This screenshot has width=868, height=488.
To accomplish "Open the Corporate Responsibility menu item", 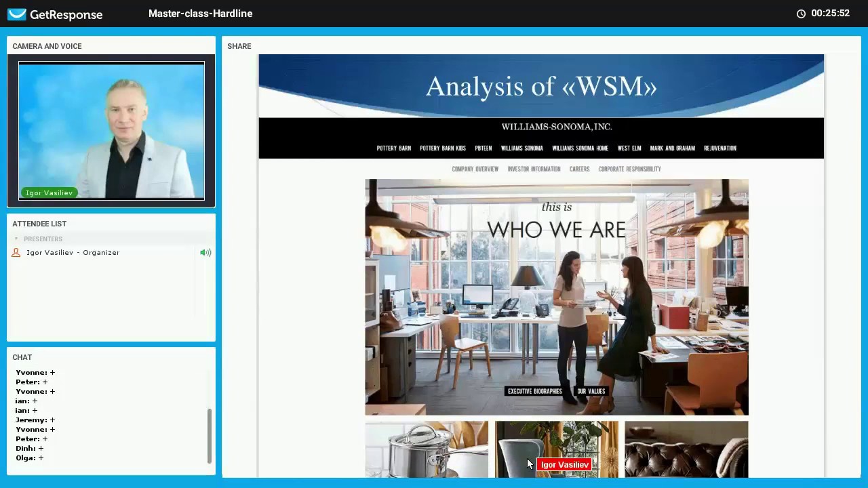I will tap(630, 169).
